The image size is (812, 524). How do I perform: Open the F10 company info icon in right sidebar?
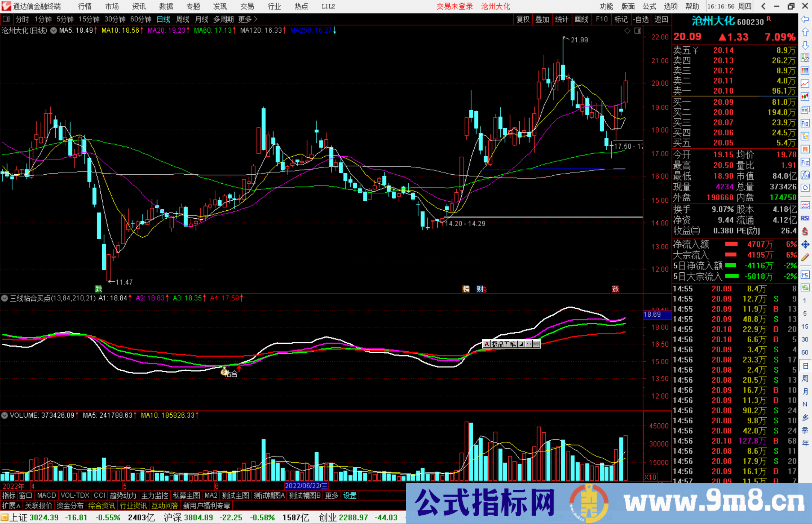(x=805, y=123)
